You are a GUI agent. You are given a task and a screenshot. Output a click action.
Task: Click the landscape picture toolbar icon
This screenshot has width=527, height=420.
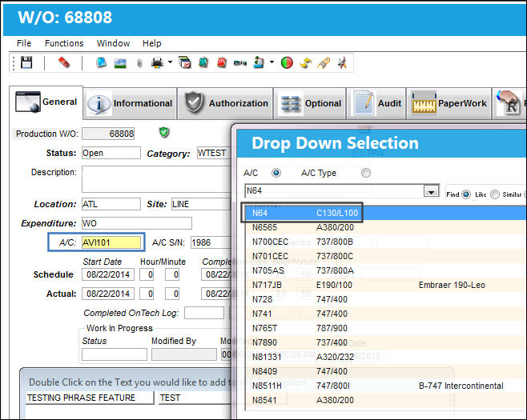[x=120, y=63]
